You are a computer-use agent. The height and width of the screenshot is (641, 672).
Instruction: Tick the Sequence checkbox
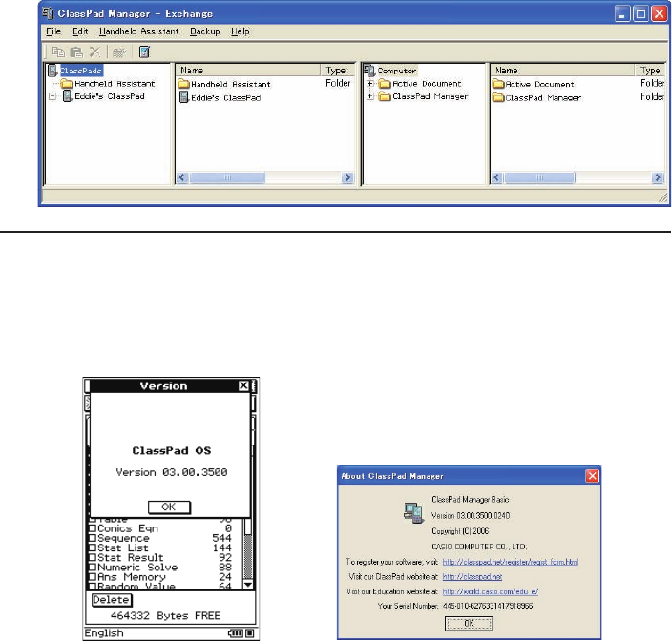[93, 538]
